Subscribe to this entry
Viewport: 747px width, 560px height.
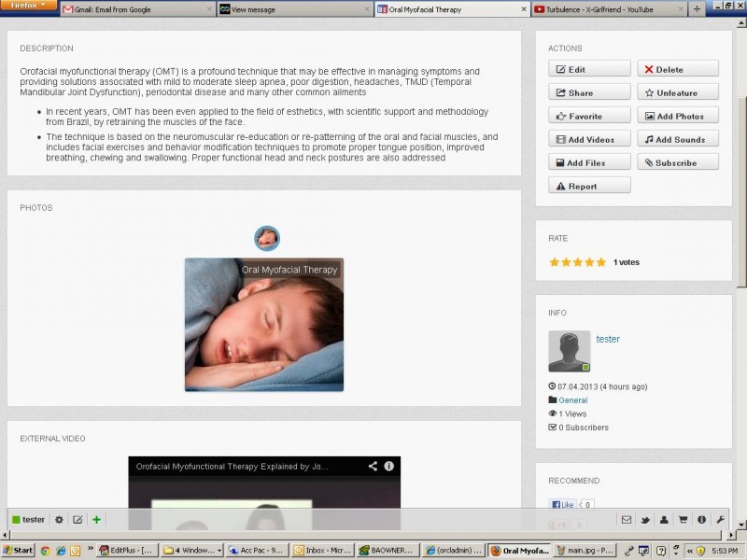678,162
